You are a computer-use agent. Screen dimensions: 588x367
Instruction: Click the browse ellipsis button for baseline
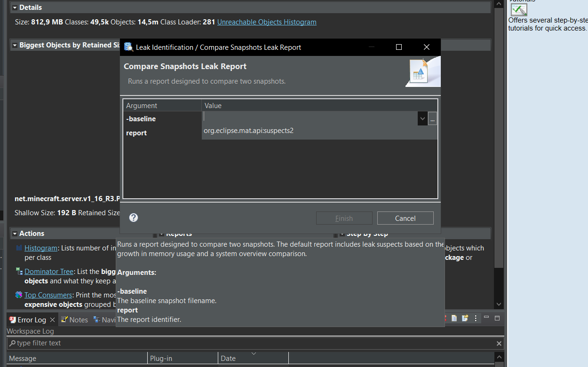(x=433, y=119)
